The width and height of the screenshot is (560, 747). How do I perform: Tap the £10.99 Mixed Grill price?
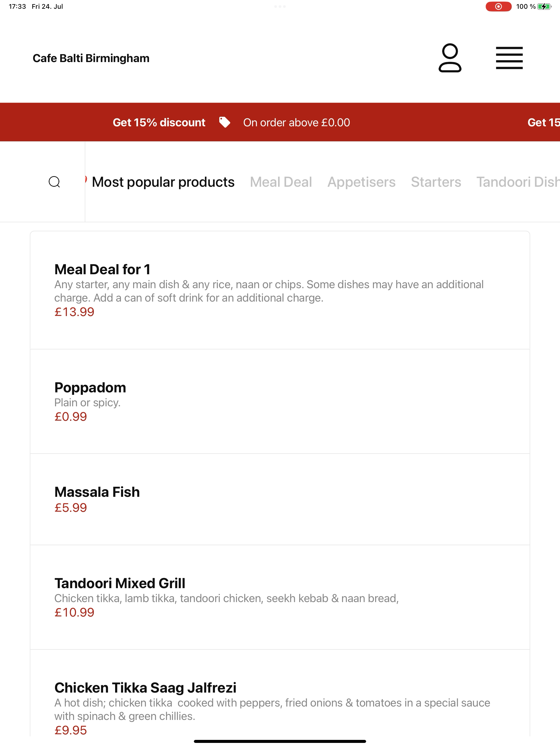coord(74,612)
